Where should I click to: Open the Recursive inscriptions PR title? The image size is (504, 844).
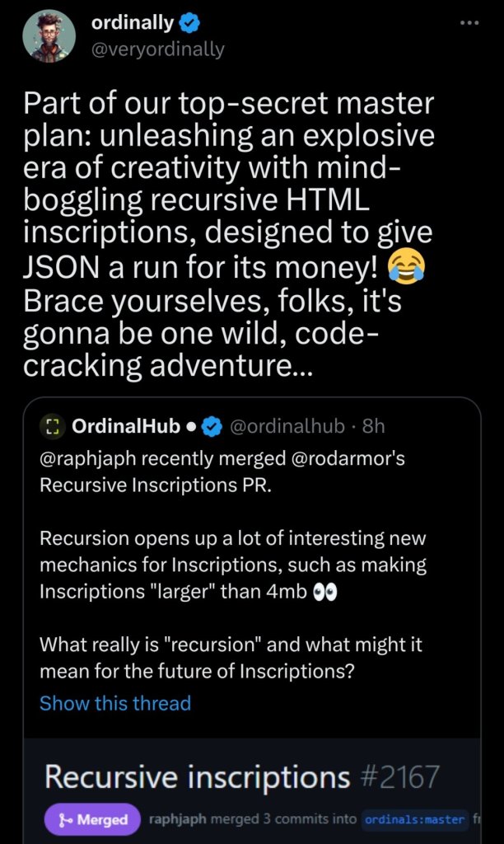point(198,776)
